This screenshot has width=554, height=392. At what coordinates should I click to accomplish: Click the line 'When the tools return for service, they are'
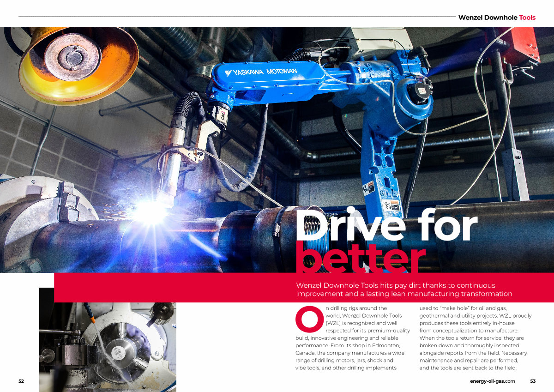pyautogui.click(x=471, y=338)
